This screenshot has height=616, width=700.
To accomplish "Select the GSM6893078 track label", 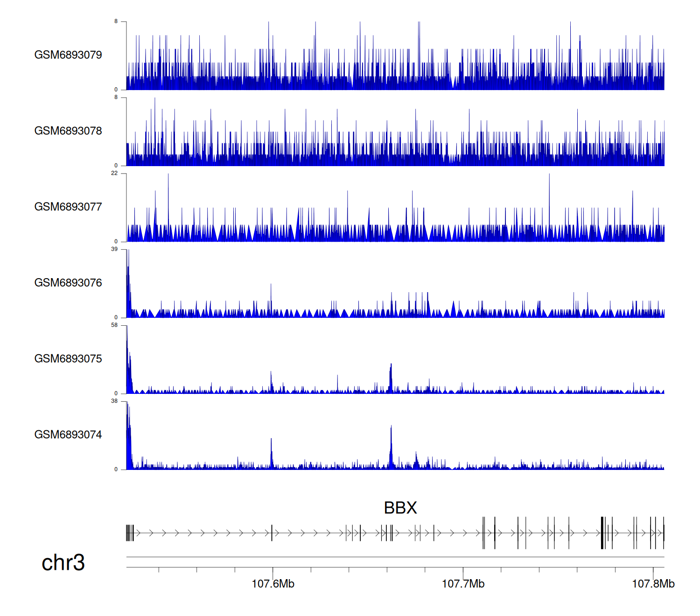I will click(68, 131).
